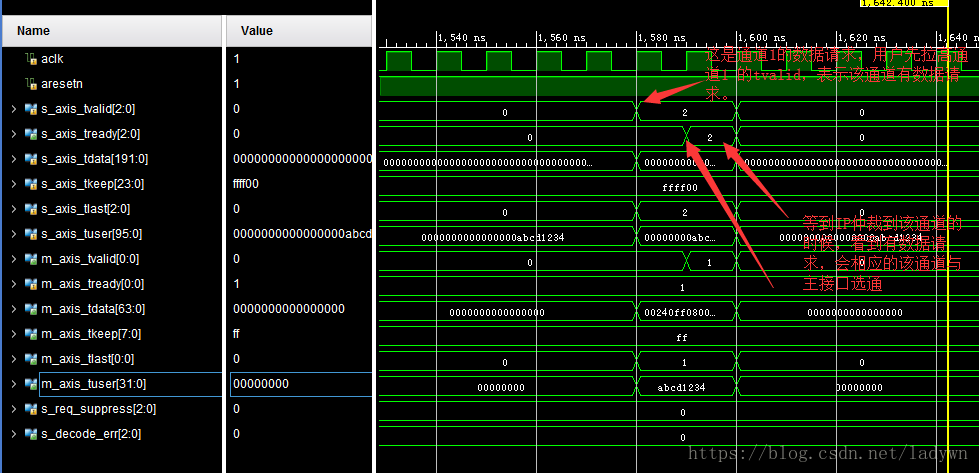Viewport: 979px width, 473px height.
Task: Click the 0000000000000000 value of m_axis_tdata
Action: click(x=288, y=309)
